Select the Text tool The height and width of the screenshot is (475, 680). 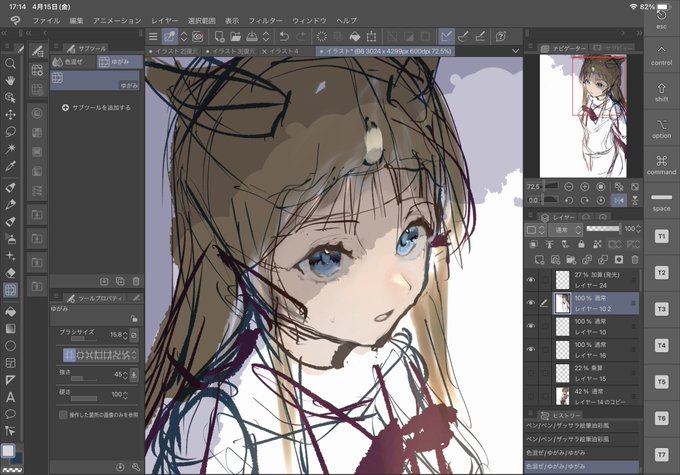(x=10, y=397)
